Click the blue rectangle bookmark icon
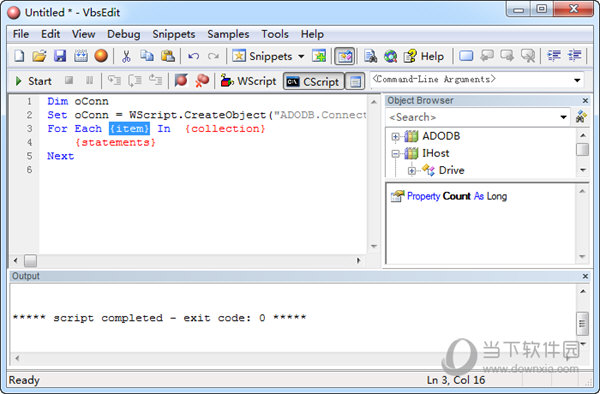This screenshot has height=394, width=600. (466, 56)
